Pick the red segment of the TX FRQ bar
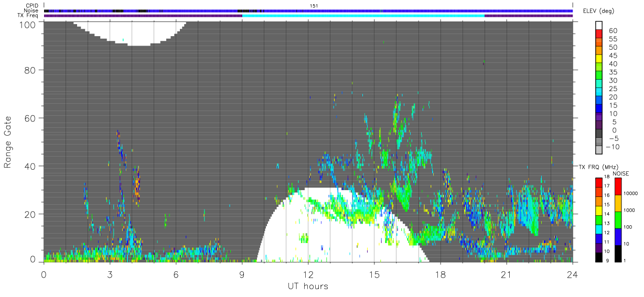Screen dimensions: 644x297 pos(599,182)
